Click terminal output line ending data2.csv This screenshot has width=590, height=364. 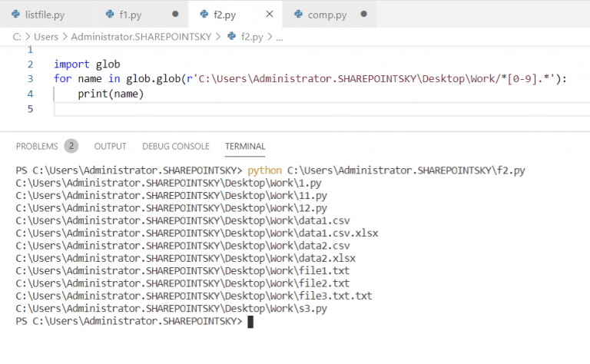pyautogui.click(x=183, y=246)
